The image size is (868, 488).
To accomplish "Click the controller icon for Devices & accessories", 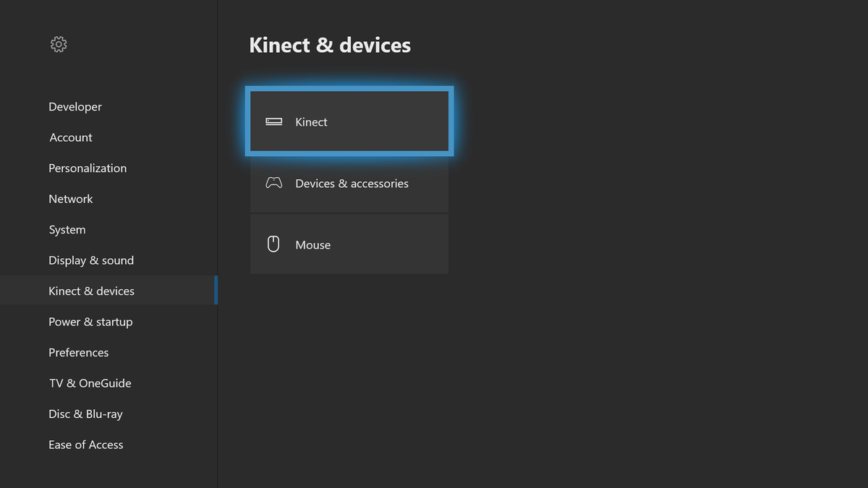I will [x=273, y=182].
